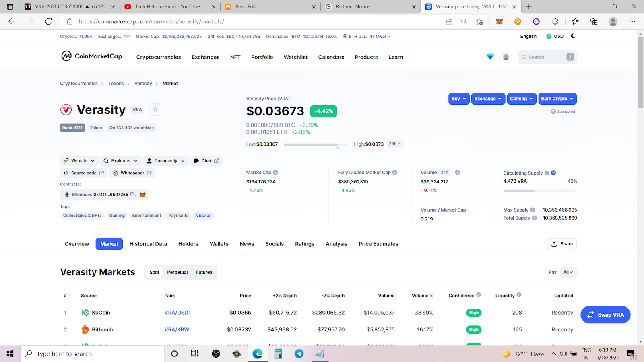Open the Exchange dropdown
The image size is (644, 362).
point(488,99)
